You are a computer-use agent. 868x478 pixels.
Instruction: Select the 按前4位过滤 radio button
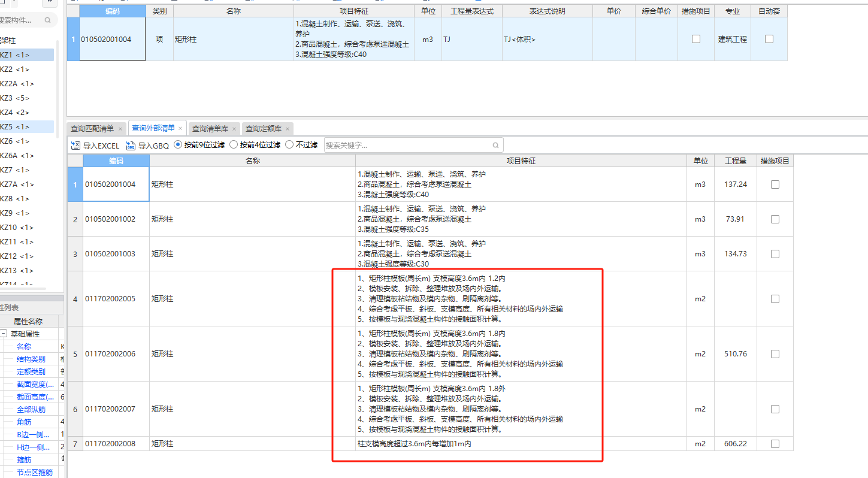click(x=234, y=144)
